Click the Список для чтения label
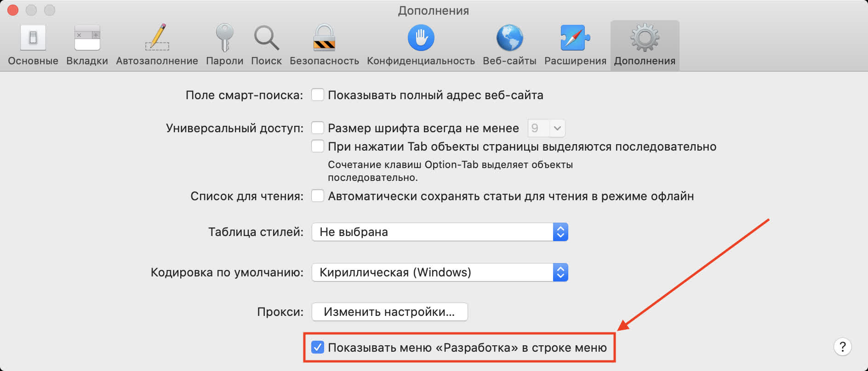 coord(247,196)
